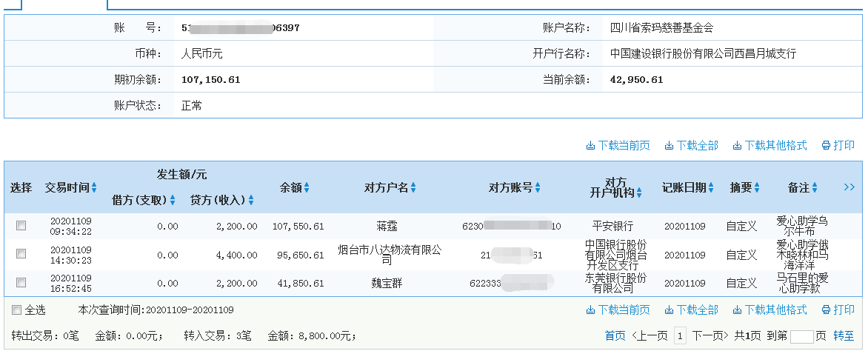
Task: Click the balance value 107,550.61
Action: coord(298,227)
